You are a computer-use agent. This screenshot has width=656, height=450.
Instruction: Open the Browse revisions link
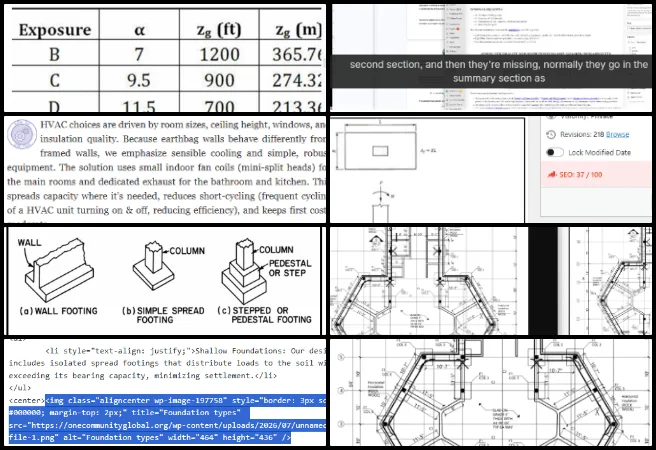618,134
